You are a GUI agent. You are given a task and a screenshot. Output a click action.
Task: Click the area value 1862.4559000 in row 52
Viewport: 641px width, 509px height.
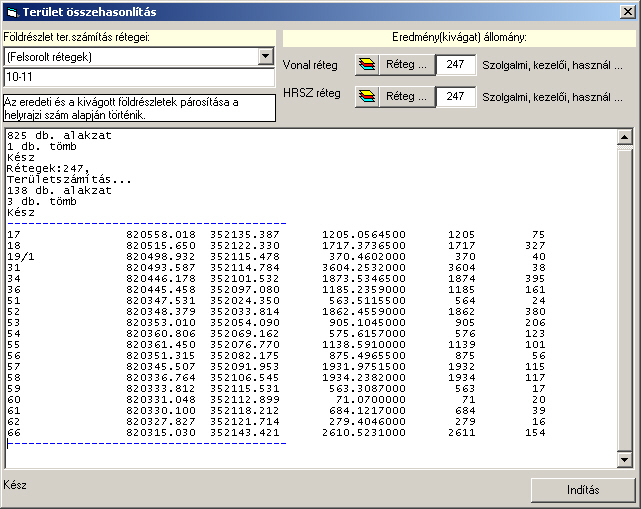[x=364, y=312]
